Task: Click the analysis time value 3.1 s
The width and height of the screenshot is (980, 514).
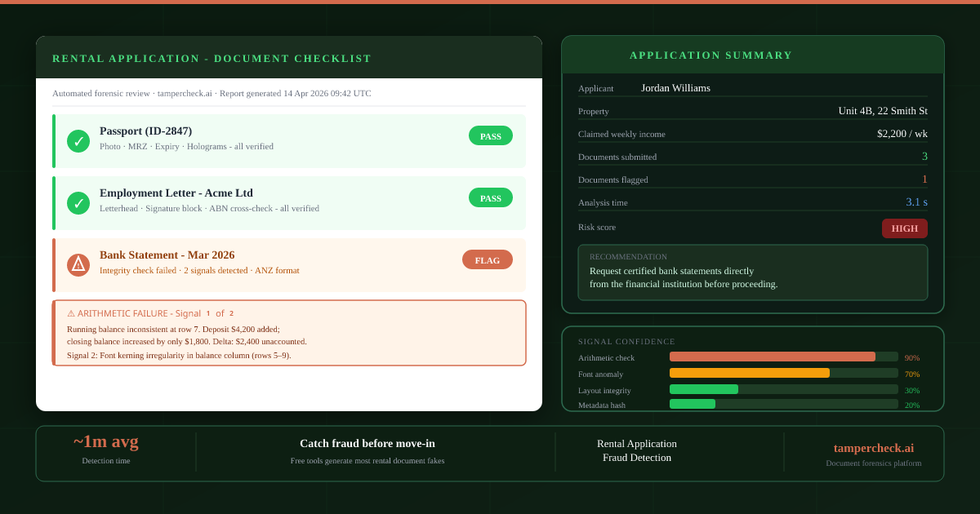Action: (x=916, y=202)
